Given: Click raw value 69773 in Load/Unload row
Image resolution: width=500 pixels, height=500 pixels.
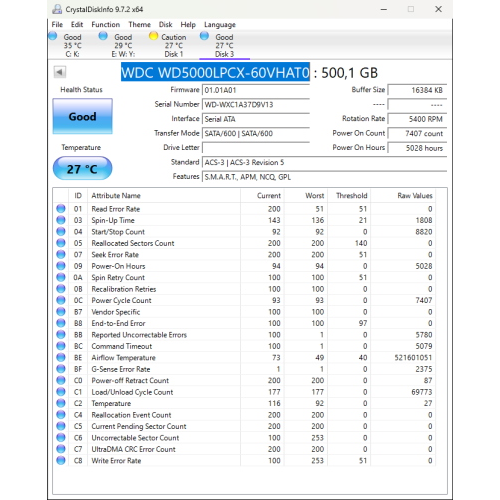Looking at the screenshot, I should (422, 392).
